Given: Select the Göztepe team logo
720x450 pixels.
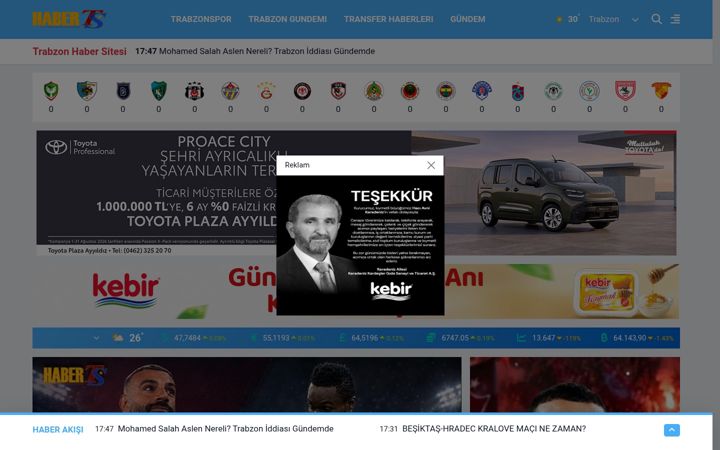Looking at the screenshot, I should tap(661, 91).
